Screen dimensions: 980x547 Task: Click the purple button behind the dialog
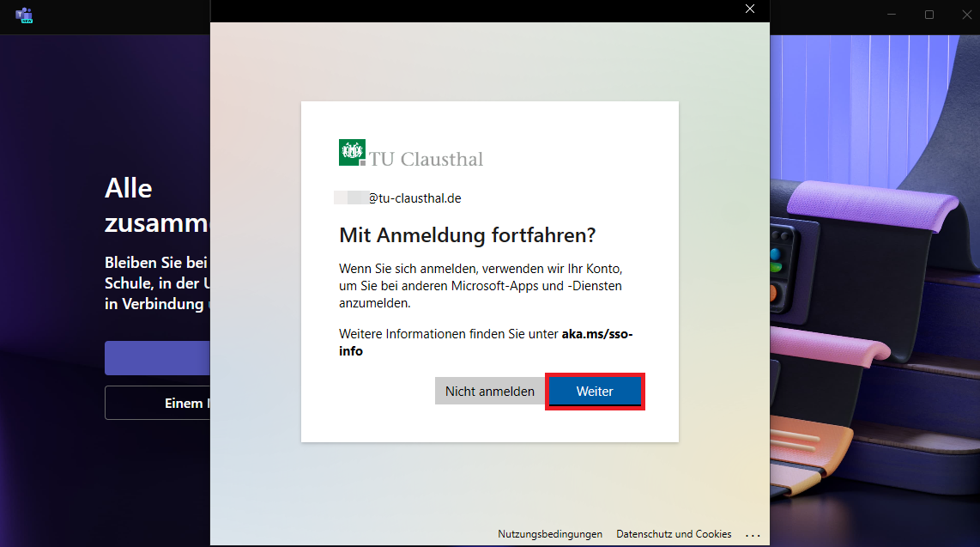[157, 358]
